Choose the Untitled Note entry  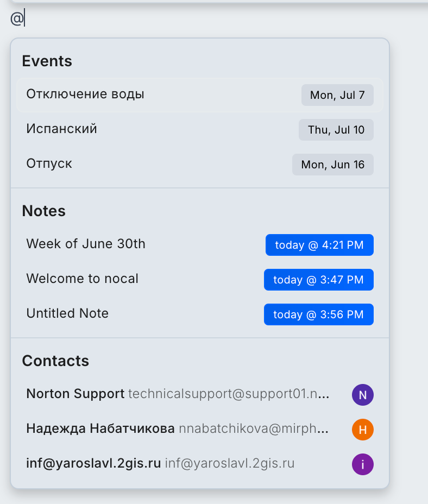click(200, 314)
